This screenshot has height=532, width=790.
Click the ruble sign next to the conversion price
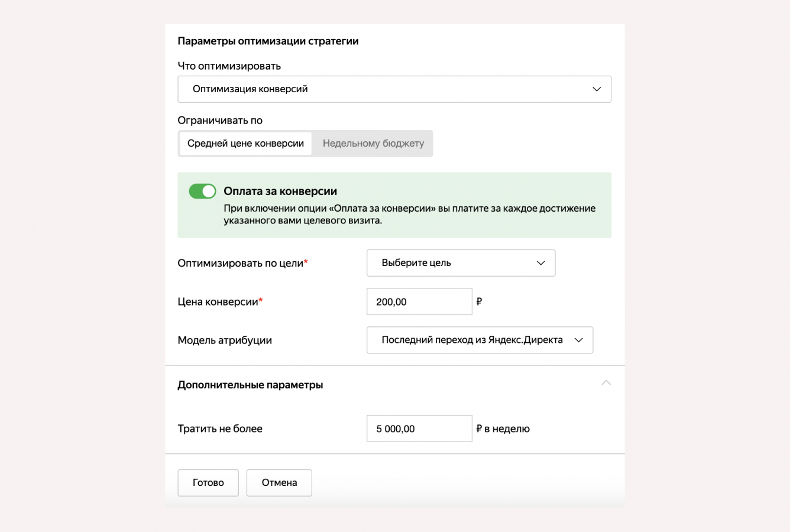click(x=479, y=301)
